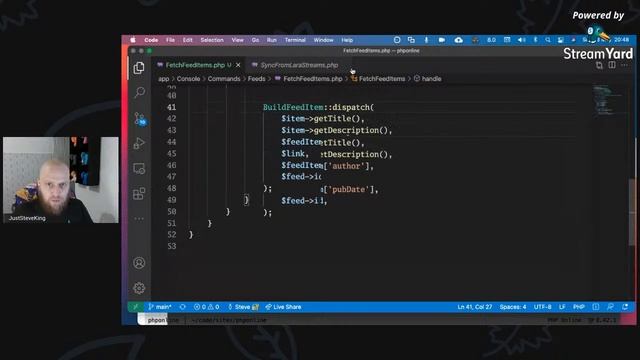640x360 pixels.
Task: Click the microphone icon in menu bar
Action: point(426,40)
